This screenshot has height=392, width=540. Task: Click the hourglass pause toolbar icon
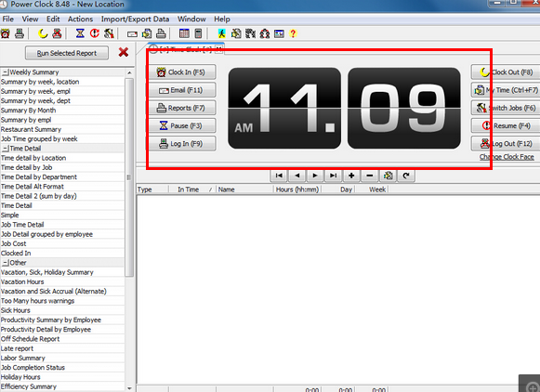point(80,33)
